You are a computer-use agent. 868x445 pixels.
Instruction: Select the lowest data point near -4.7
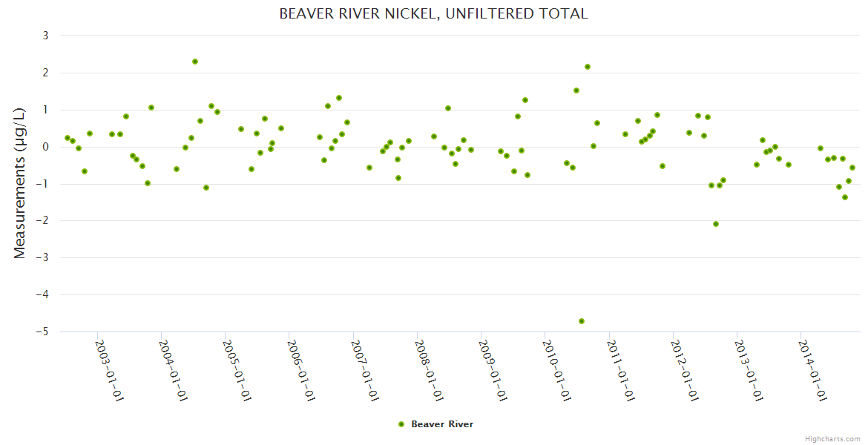point(582,321)
